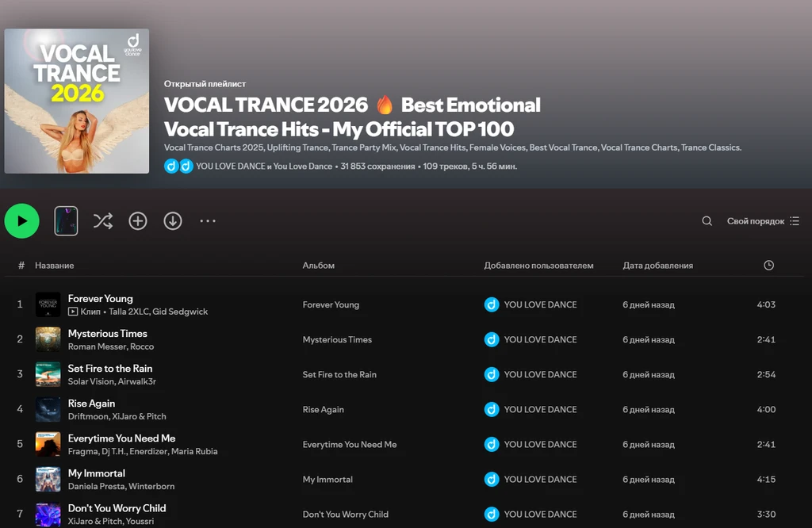Screen dimensions: 812x528
Task: Select the 'Forever Young' track title
Action: 101,299
